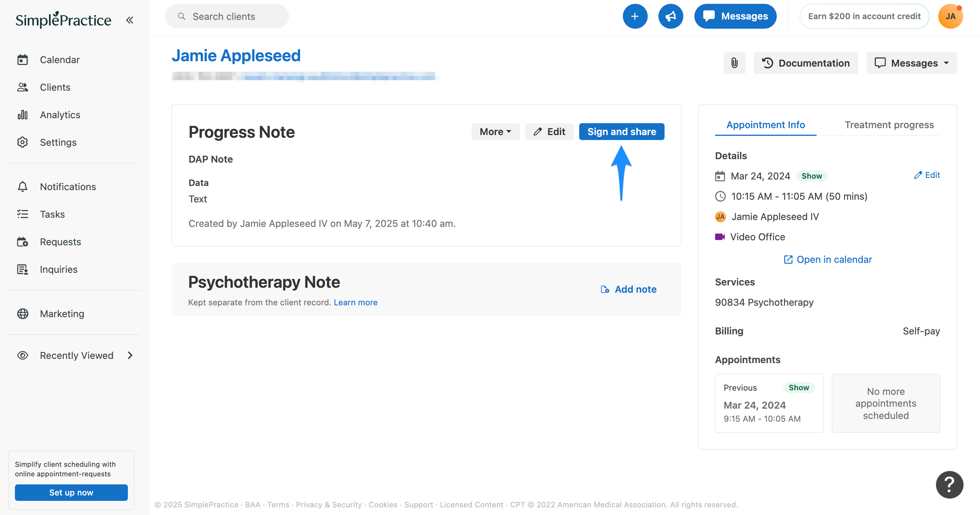Click the Self-pay billing value
Image resolution: width=980 pixels, height=515 pixels.
921,331
